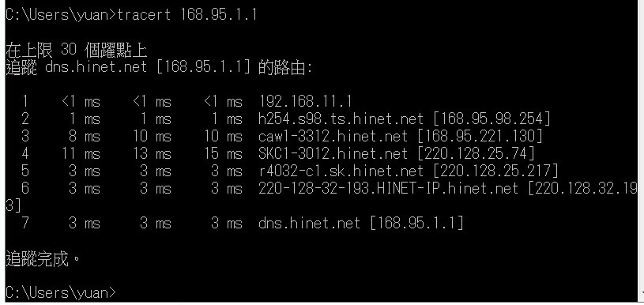644x305 pixels.
Task: Click the scrollbar down arrow
Action: pos(641,294)
